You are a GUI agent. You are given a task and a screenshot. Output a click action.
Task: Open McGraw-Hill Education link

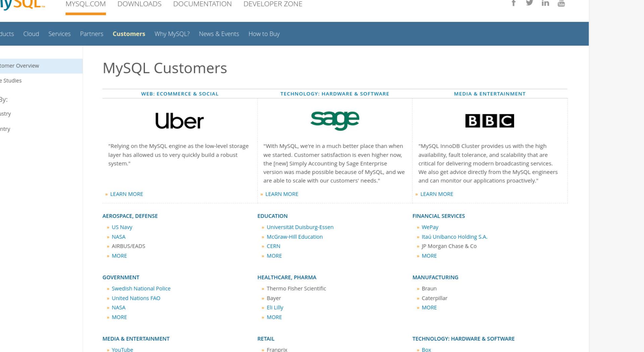(x=294, y=237)
